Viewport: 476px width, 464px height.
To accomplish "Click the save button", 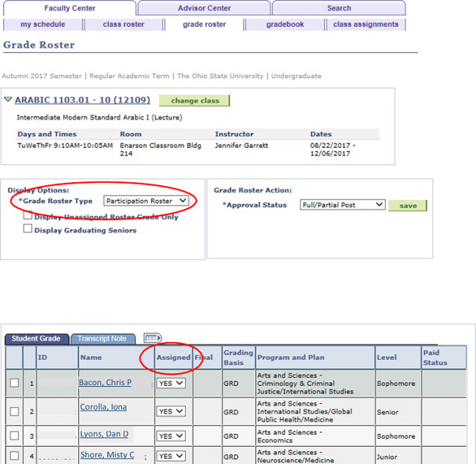I will 408,206.
